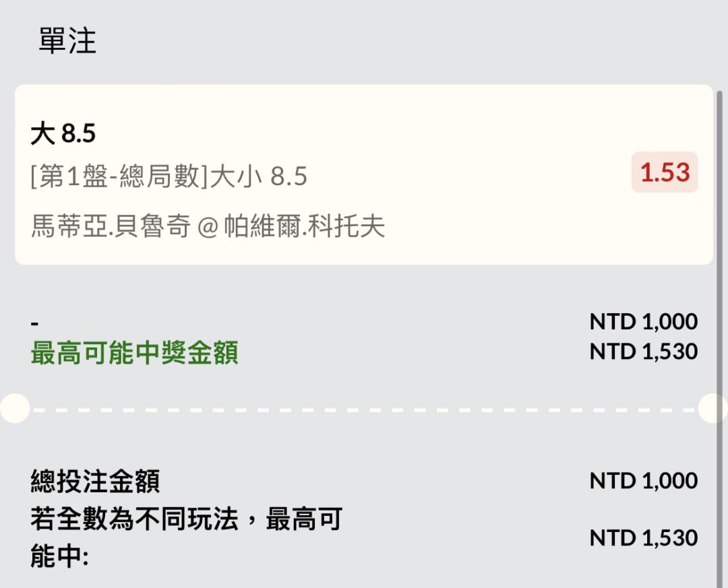Click the green 最高可能中獎金額 label
728x588 pixels.
coord(135,352)
